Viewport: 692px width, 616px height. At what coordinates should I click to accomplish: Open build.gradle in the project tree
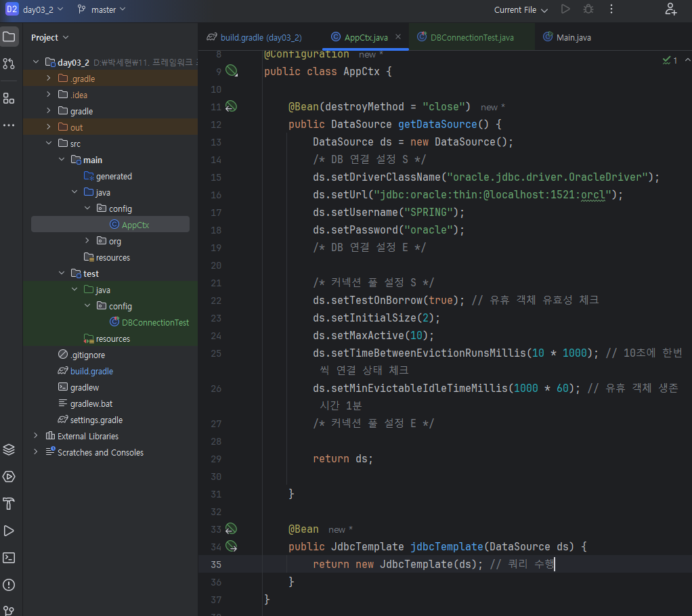point(91,371)
